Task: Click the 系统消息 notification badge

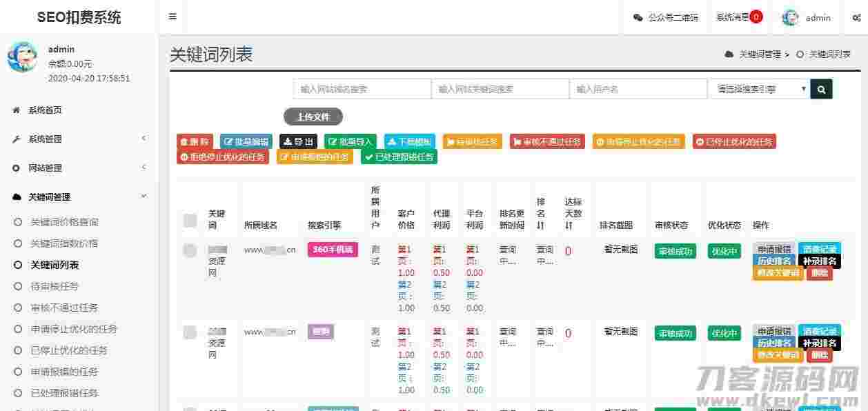Action: 756,17
